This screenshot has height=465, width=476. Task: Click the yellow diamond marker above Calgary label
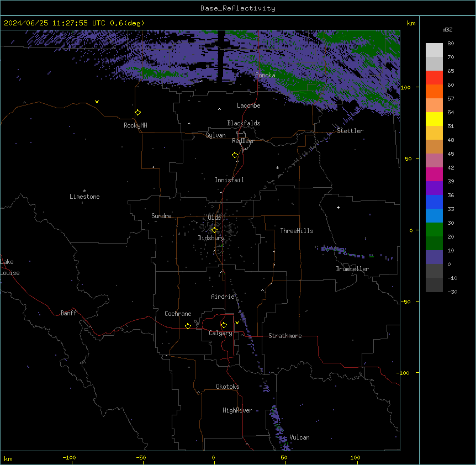click(224, 325)
